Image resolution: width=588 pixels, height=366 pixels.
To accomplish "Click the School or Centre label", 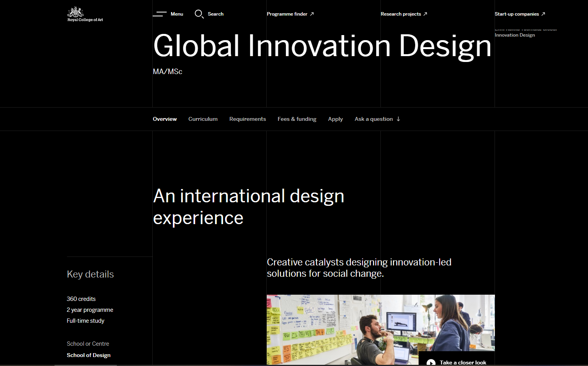I will pyautogui.click(x=88, y=344).
